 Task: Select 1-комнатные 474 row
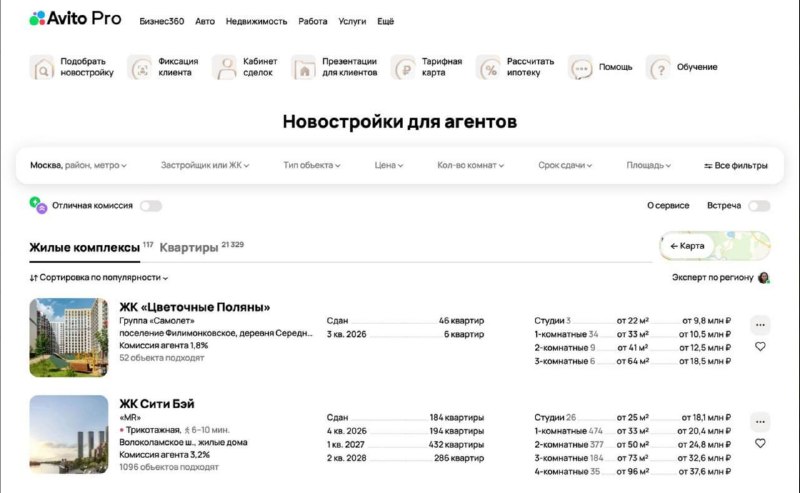pyautogui.click(x=633, y=431)
